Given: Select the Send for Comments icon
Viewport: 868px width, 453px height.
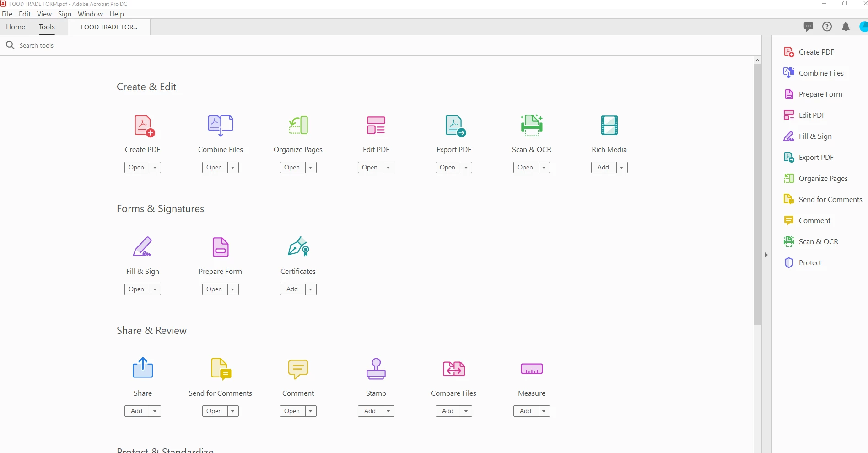Looking at the screenshot, I should coord(221,369).
